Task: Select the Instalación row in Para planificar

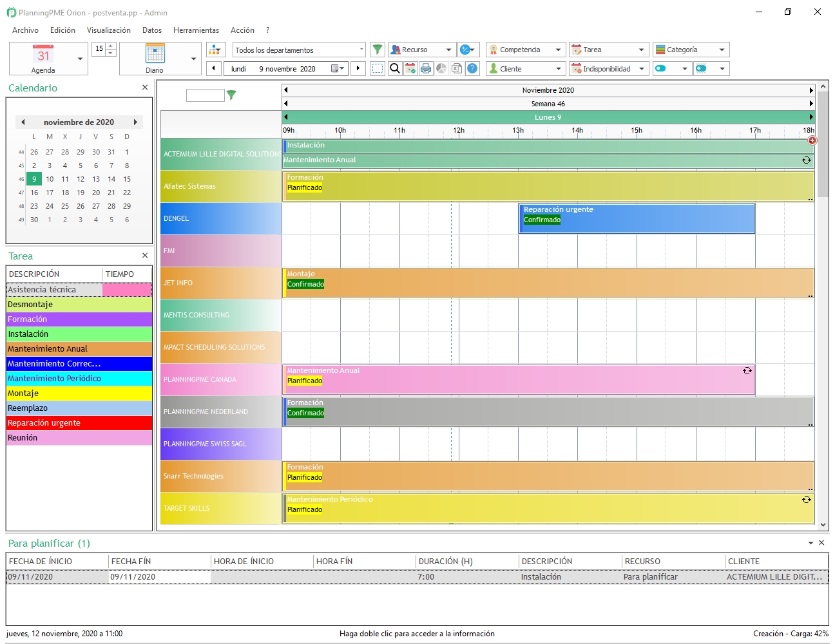Action: click(417, 577)
